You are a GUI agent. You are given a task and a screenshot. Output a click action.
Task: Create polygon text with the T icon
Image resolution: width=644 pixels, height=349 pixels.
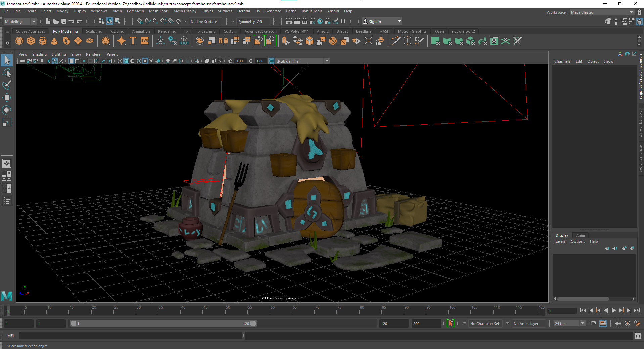133,41
